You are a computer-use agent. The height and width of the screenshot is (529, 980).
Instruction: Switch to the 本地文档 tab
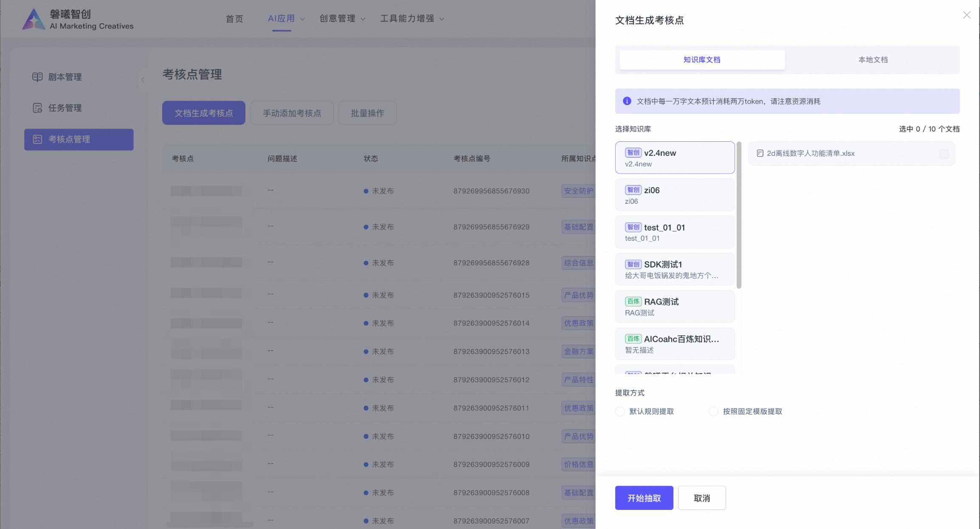[x=873, y=60]
